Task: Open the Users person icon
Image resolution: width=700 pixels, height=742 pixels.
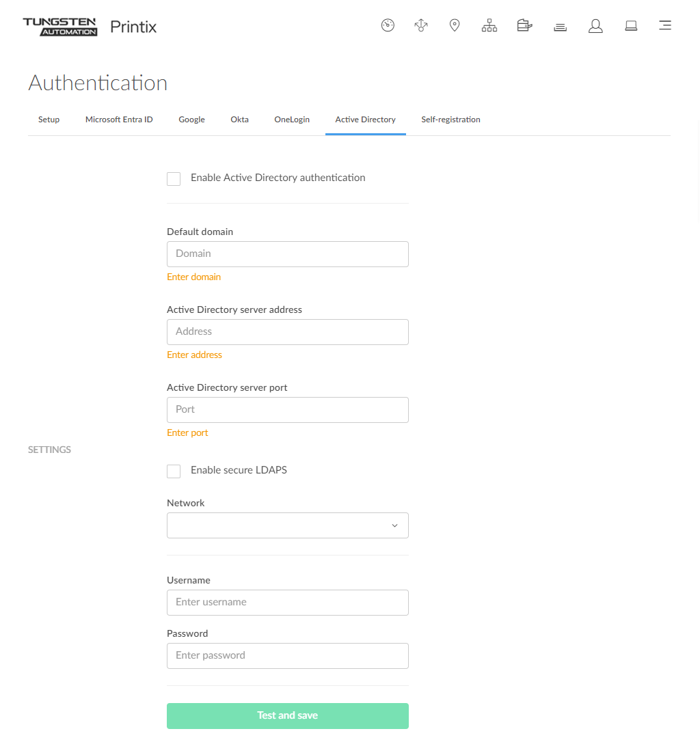Action: 595,26
